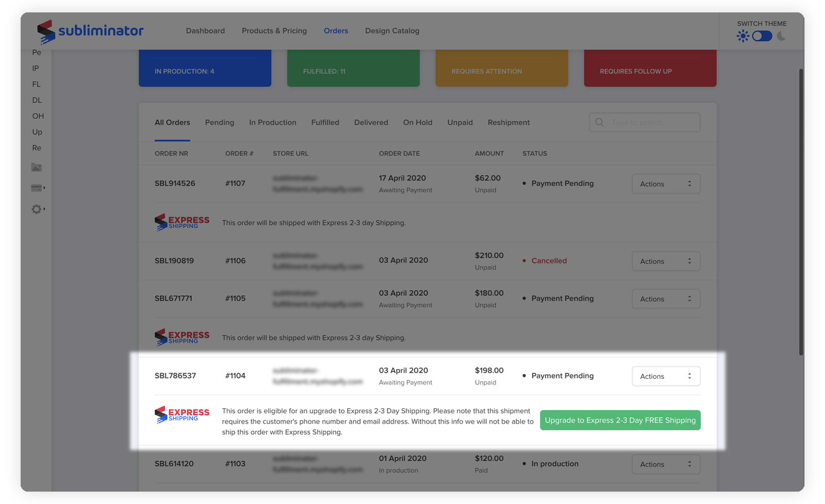825x504 pixels.
Task: Select the Reshipment tab
Action: click(508, 123)
